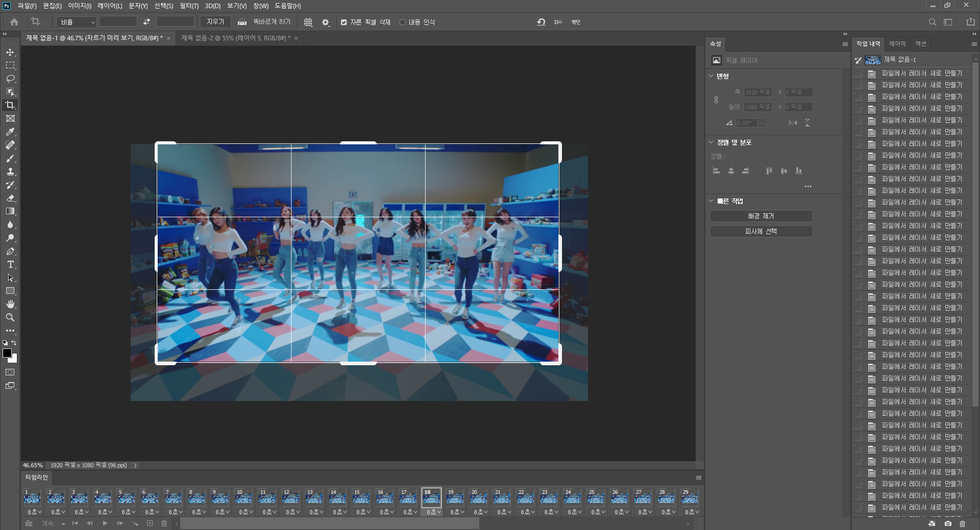The width and height of the screenshot is (980, 530).
Task: Select the Hand tool
Action: (x=10, y=304)
